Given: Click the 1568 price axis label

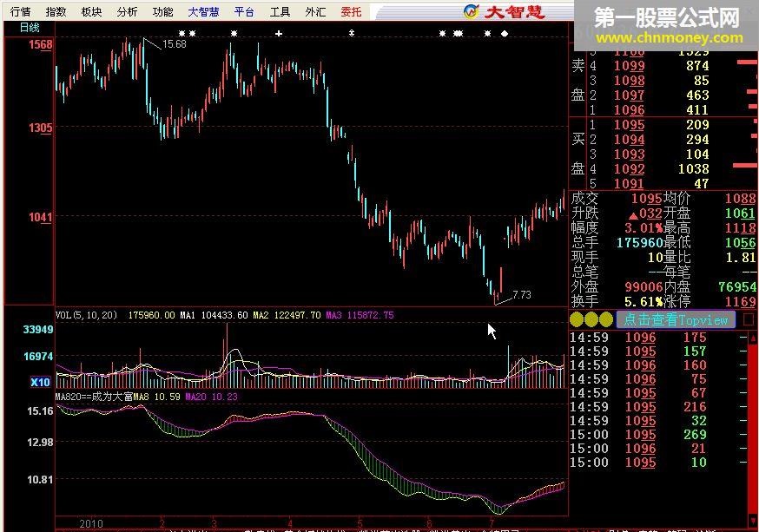Looking at the screenshot, I should (x=40, y=44).
